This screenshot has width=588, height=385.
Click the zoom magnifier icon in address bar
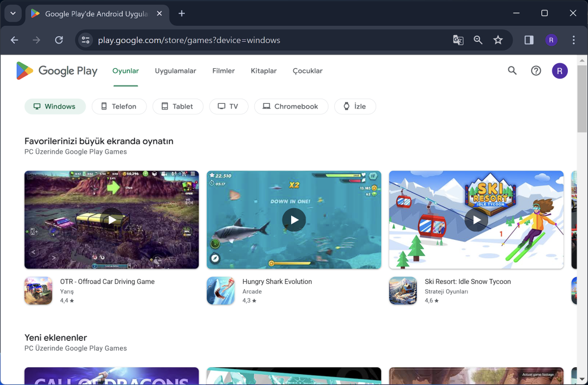(478, 40)
